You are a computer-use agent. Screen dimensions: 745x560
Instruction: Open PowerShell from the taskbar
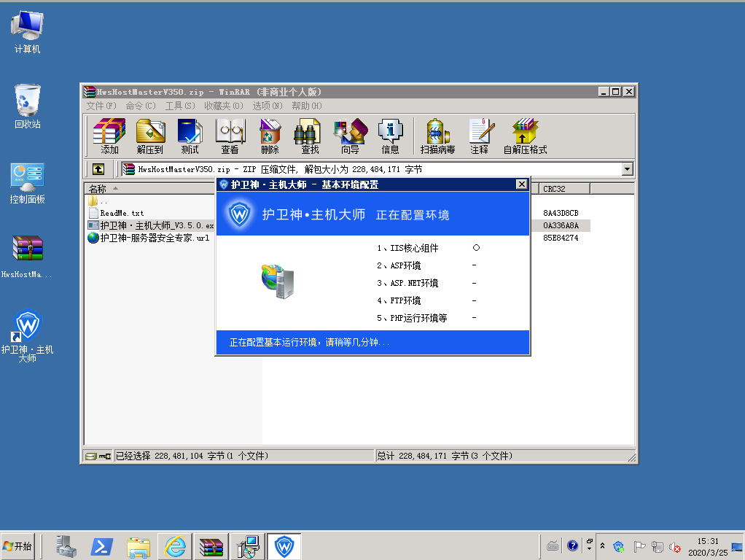pyautogui.click(x=101, y=545)
